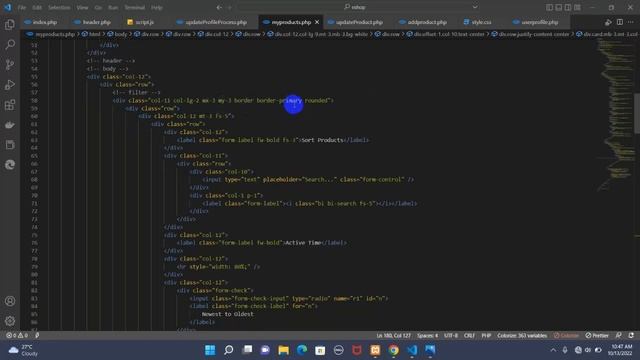Expand the command center dropdown chevron
Screen dimensions: 640x360
tap(475, 7)
